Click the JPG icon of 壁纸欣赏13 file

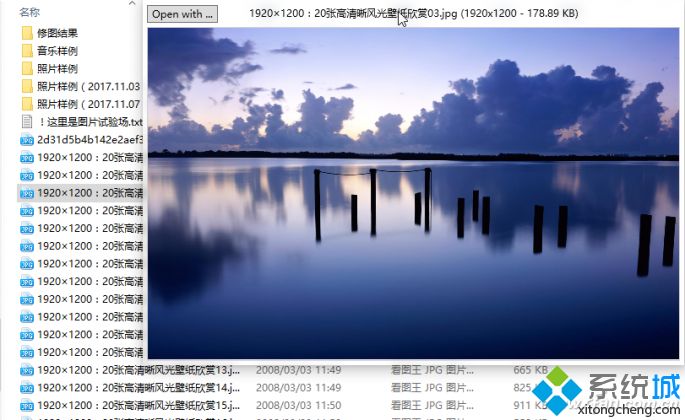tap(27, 370)
